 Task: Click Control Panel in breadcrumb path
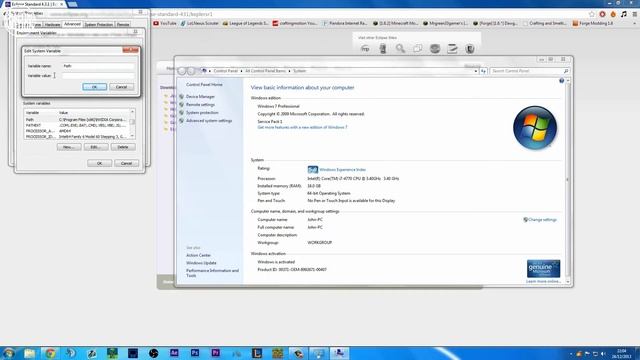[x=225, y=71]
